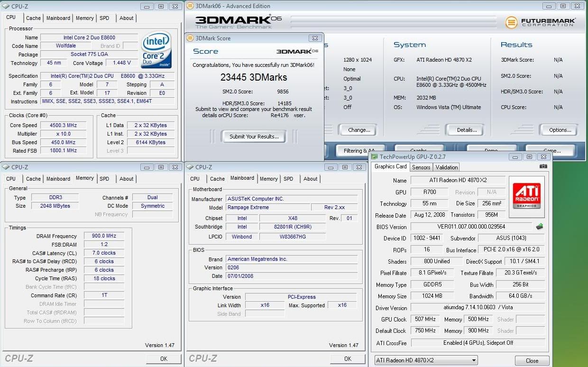Click the GPU-Z screenshot camera icon
This screenshot has height=367, width=588.
pos(543,166)
